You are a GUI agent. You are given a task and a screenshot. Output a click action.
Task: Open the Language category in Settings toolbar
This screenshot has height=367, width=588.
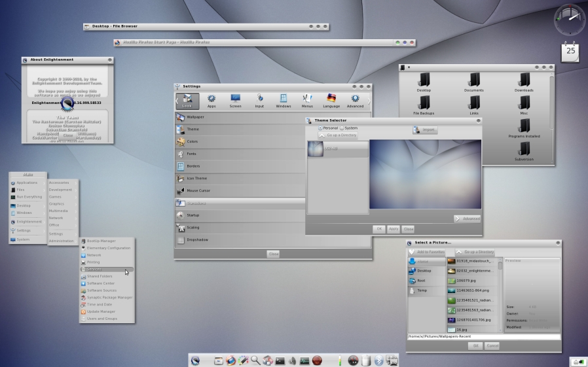[331, 101]
